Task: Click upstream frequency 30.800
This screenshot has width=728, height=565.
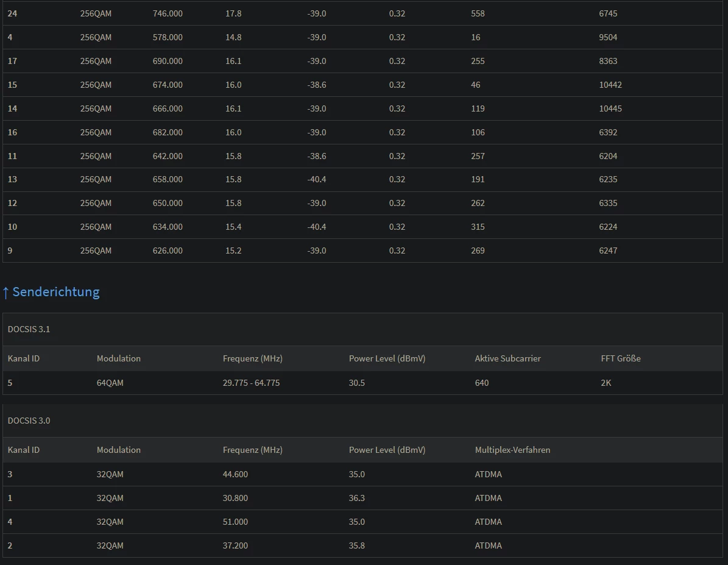Action: 235,498
